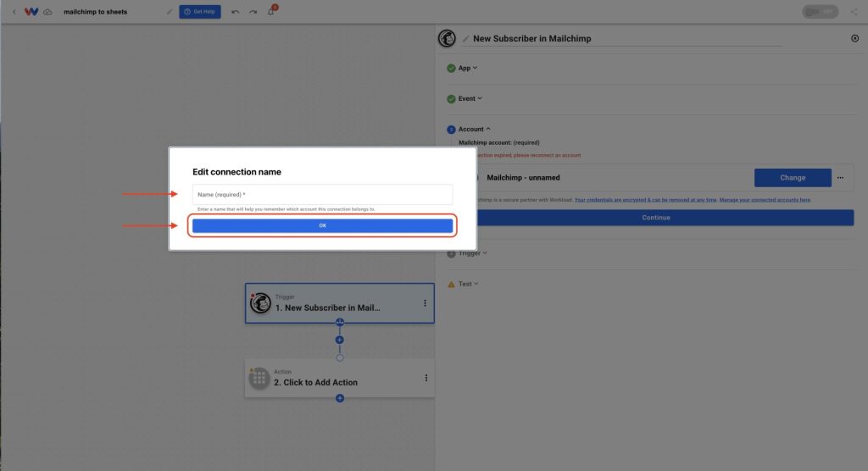
Task: Open three-dot menu on Action step
Action: 426,378
